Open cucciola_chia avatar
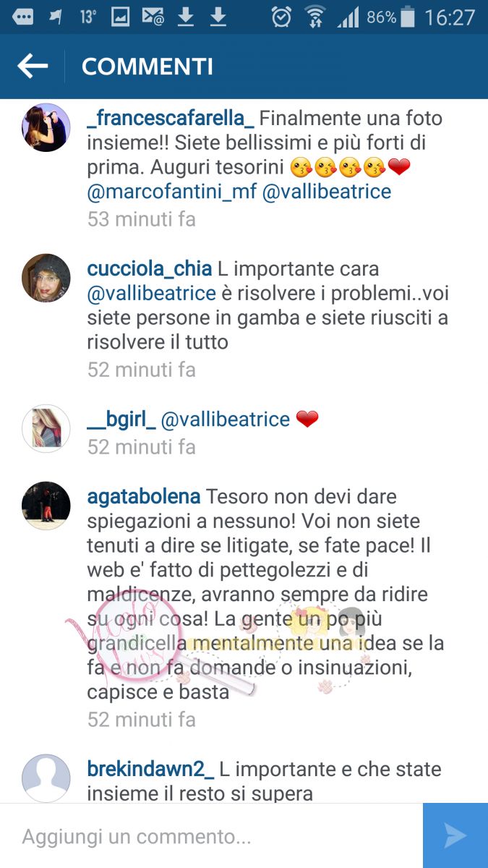 pyautogui.click(x=46, y=278)
